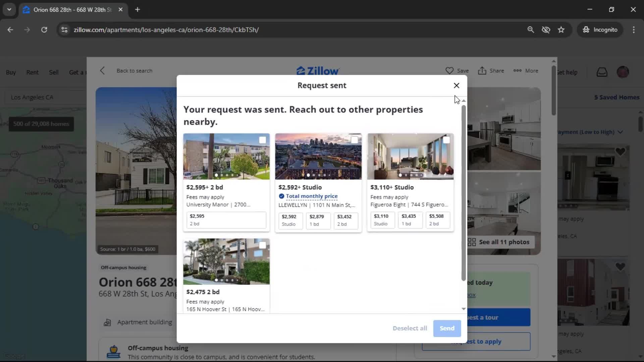The height and width of the screenshot is (362, 644).
Task: Open the Rent menu item
Action: (x=32, y=72)
